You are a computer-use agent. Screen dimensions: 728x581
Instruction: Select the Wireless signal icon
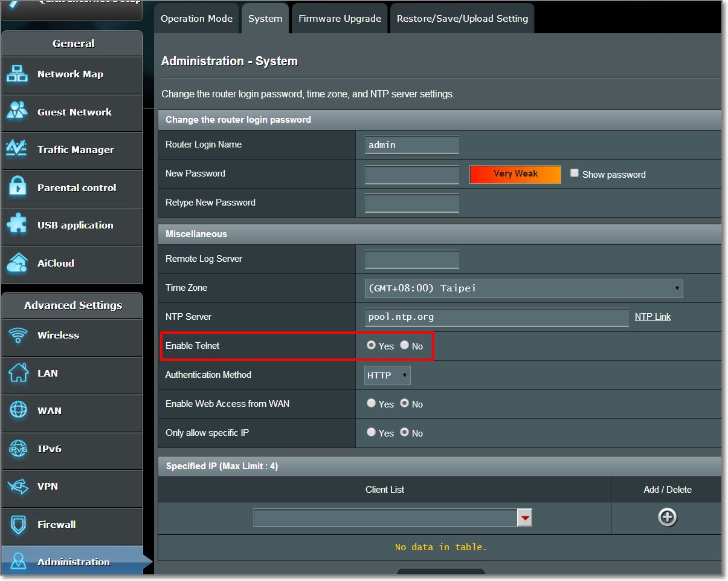tap(18, 335)
